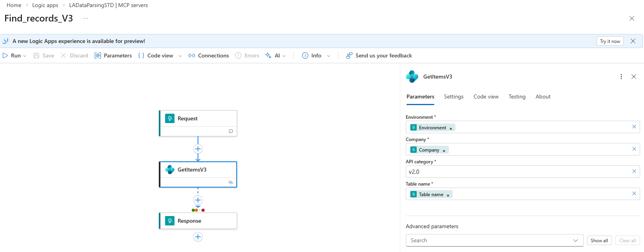Click the Send us your feedback icon

tap(349, 55)
